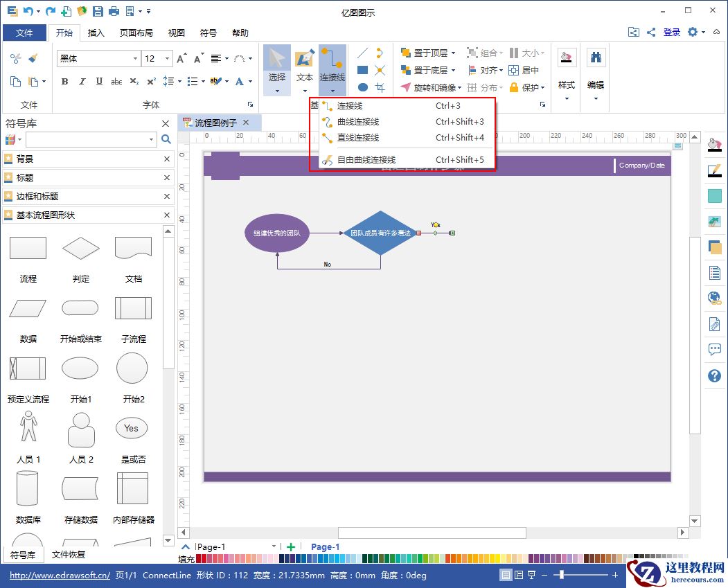Close the 流程图例子 document tab
Viewport: 728px width, 588px height.
point(246,122)
